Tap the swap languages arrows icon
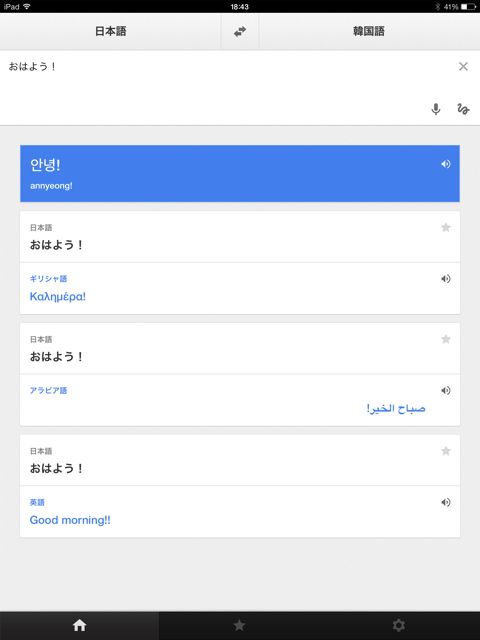Screen dimensions: 480x640 tap(240, 31)
